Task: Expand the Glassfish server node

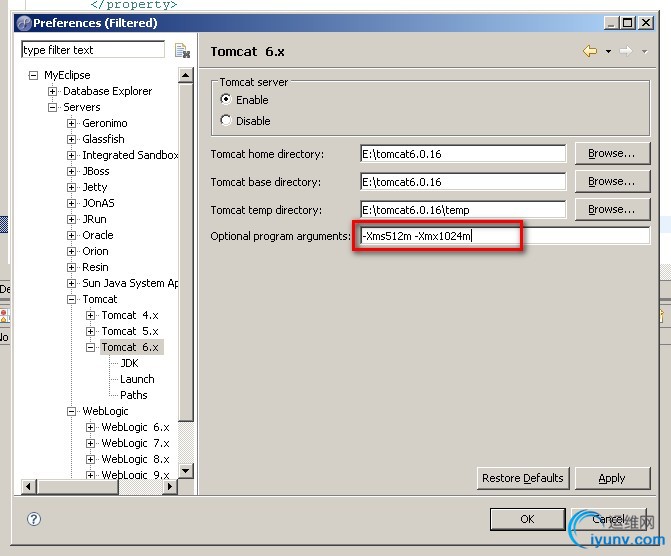Action: coord(71,139)
